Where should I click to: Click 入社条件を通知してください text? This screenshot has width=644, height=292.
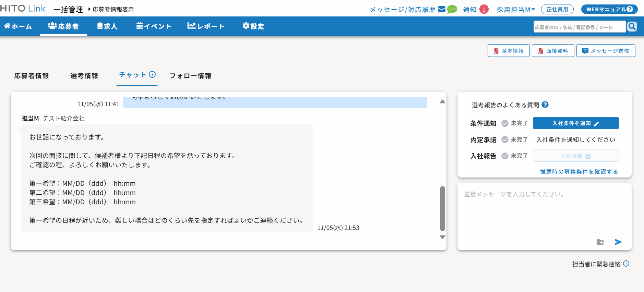tap(576, 139)
